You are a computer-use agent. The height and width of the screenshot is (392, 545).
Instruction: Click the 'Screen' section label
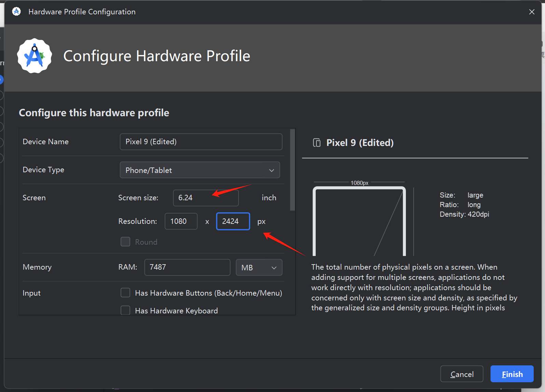coord(34,198)
